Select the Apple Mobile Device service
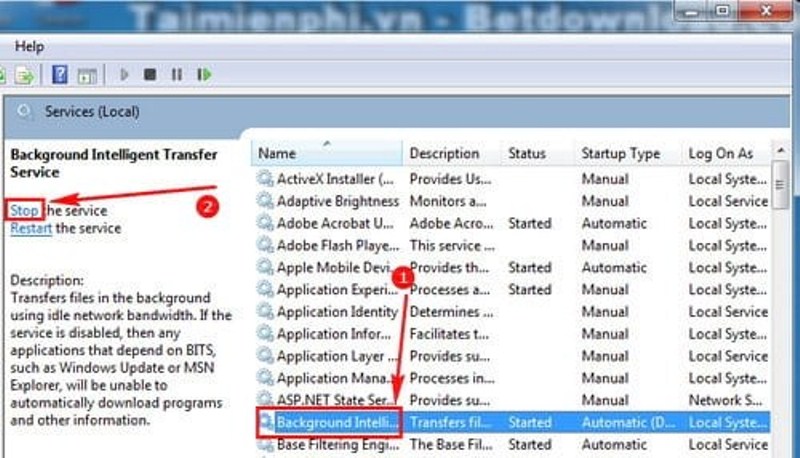This screenshot has width=800, height=458. [513, 267]
